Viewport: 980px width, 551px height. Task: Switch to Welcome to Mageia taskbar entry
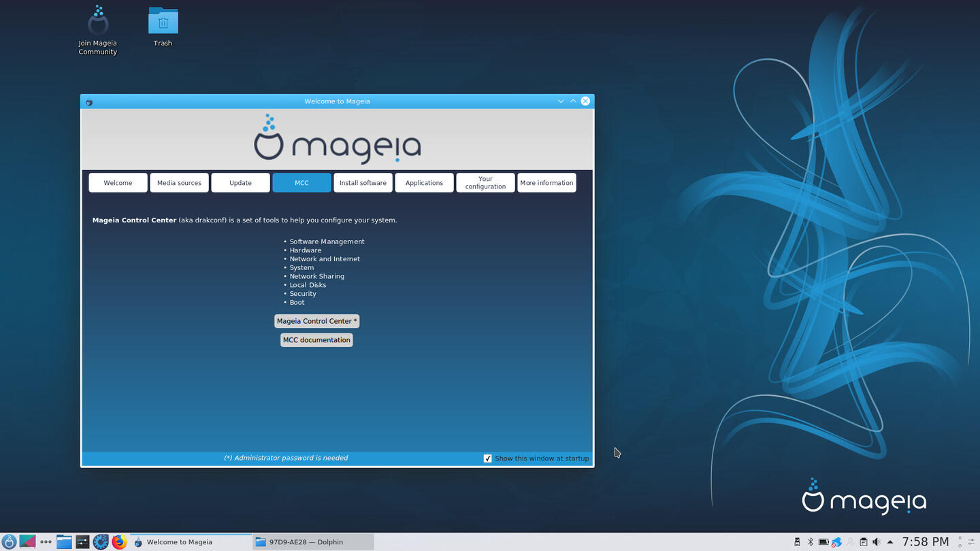click(191, 542)
